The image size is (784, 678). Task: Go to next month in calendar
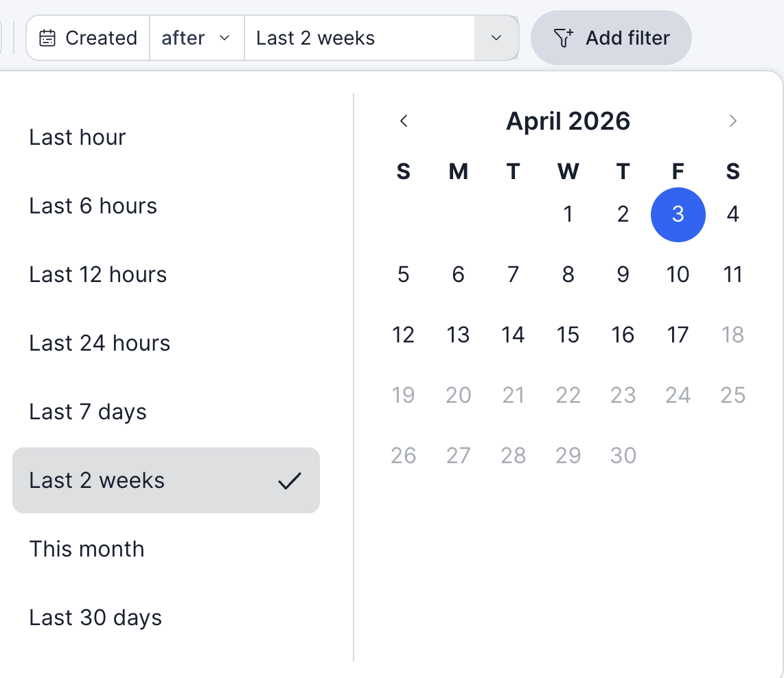tap(733, 121)
